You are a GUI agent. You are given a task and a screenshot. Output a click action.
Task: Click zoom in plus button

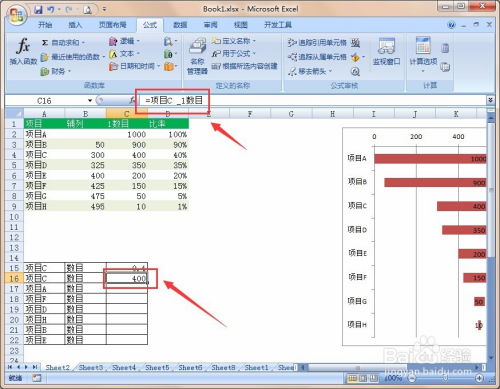[x=479, y=378]
